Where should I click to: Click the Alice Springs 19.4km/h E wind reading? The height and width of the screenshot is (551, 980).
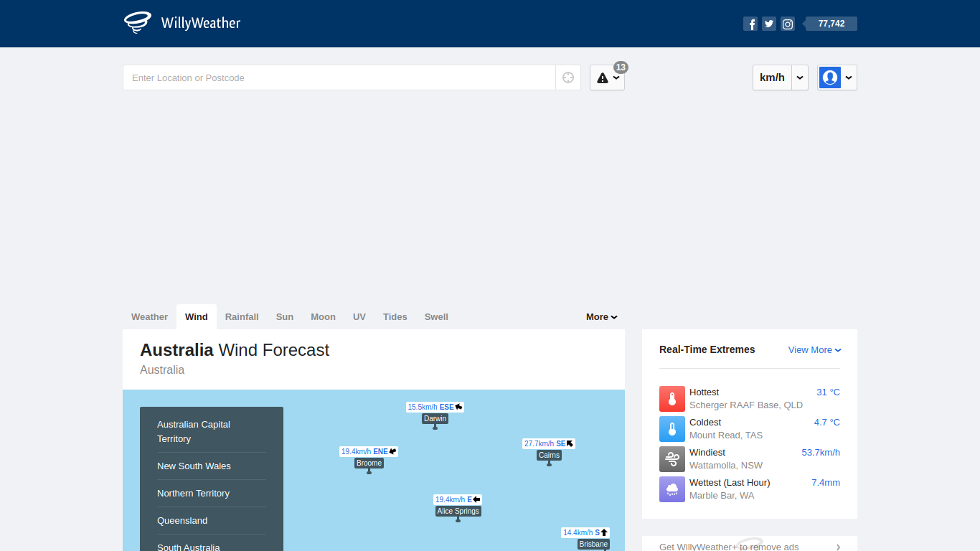tap(458, 499)
